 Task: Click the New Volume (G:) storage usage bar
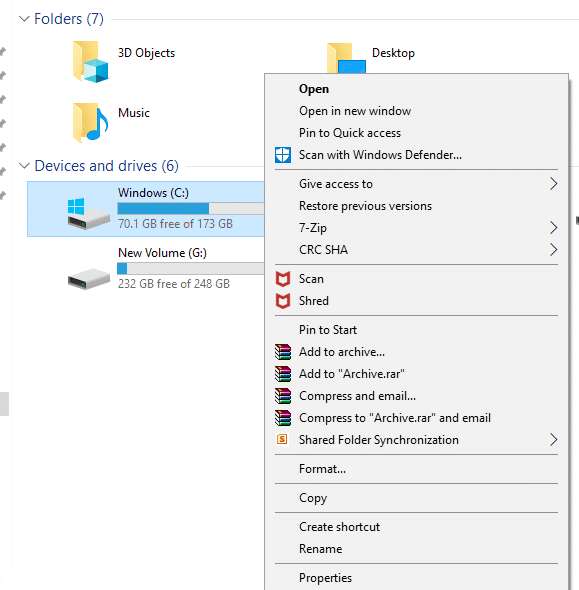click(x=191, y=268)
